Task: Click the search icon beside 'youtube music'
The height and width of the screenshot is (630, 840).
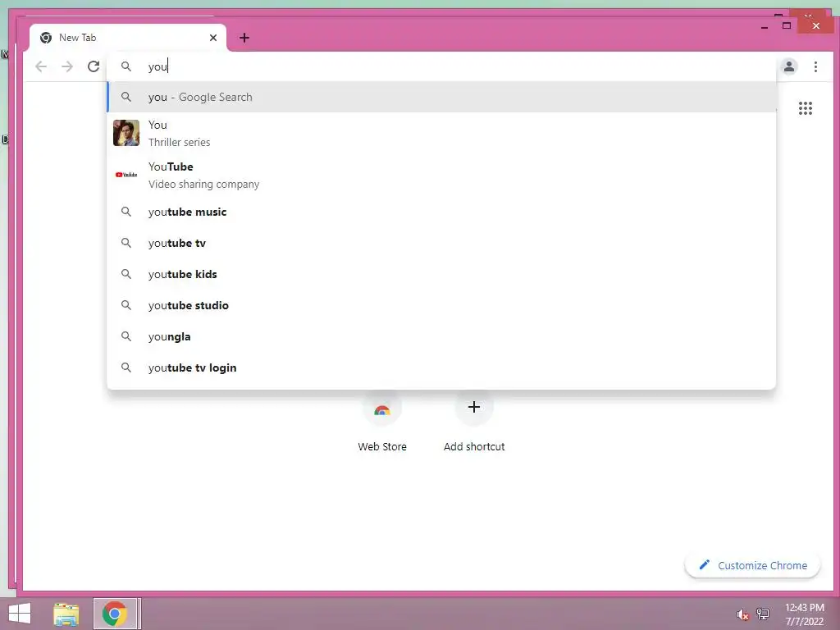Action: [x=126, y=212]
